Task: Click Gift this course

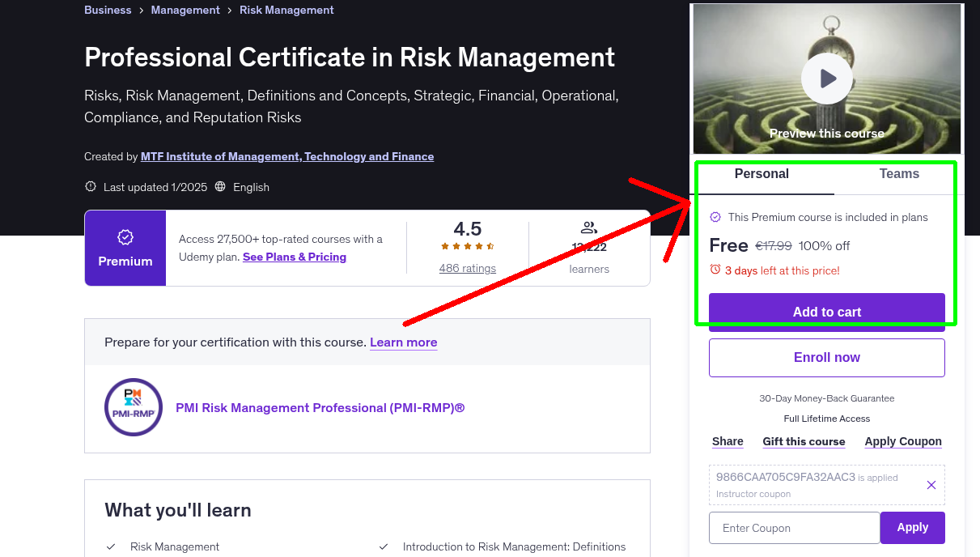Action: pyautogui.click(x=804, y=441)
